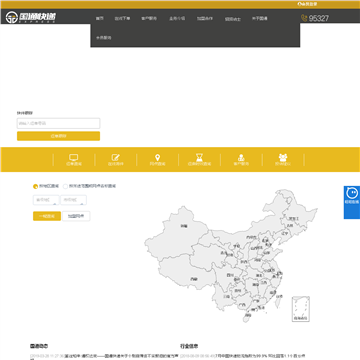Click the customer service person icon
Screen dimensions: 360x360
pyautogui.click(x=241, y=157)
